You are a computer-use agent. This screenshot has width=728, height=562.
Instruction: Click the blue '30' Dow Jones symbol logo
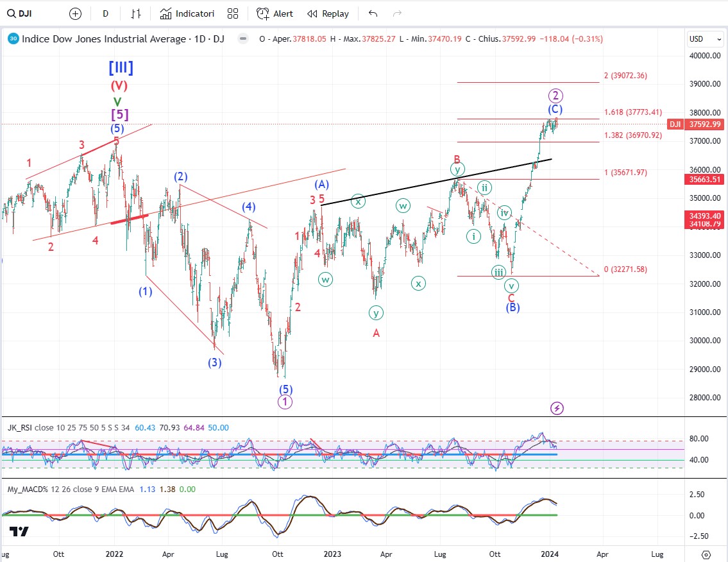tap(13, 38)
